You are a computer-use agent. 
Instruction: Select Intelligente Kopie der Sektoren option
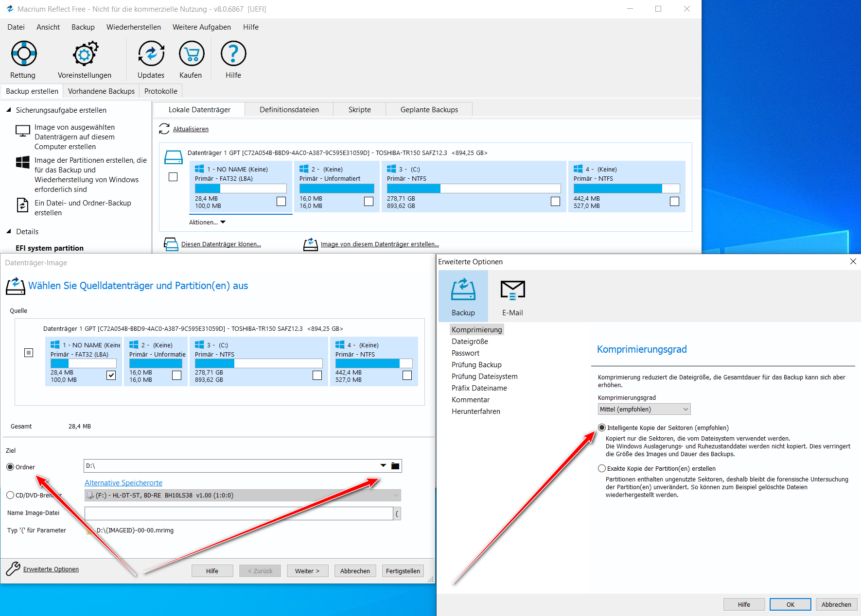602,428
